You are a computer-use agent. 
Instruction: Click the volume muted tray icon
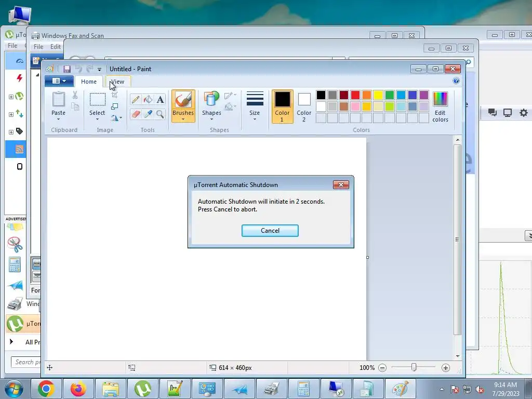(480, 390)
